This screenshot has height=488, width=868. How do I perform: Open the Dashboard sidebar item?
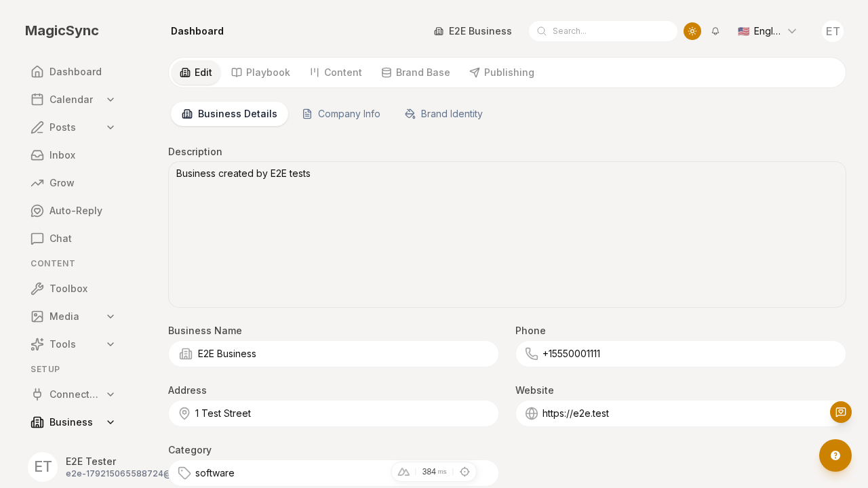click(x=73, y=72)
